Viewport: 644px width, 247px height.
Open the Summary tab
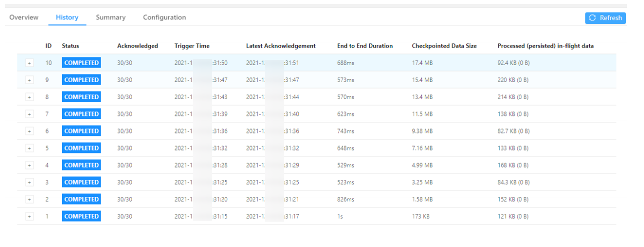coord(111,17)
